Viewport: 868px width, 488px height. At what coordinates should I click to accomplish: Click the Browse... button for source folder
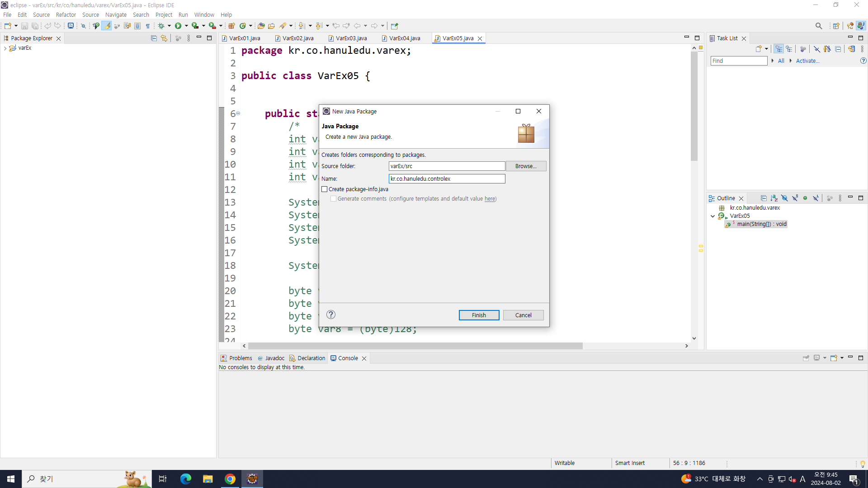click(x=526, y=166)
